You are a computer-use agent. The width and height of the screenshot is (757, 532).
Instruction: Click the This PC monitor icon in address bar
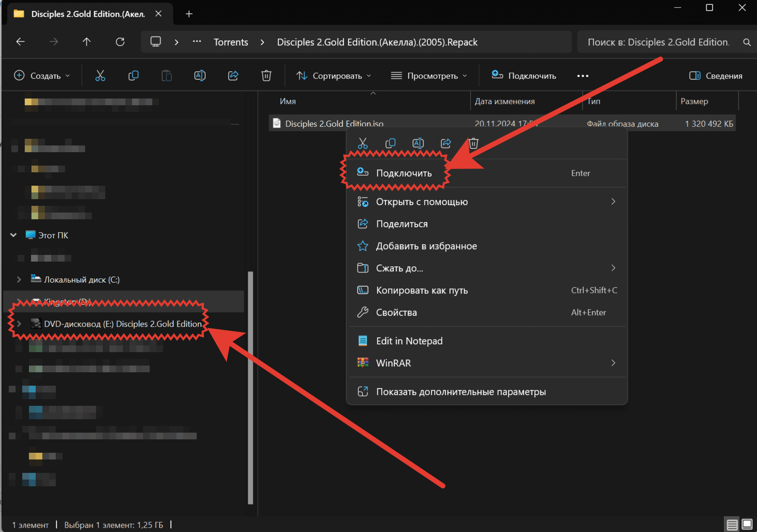pyautogui.click(x=156, y=42)
